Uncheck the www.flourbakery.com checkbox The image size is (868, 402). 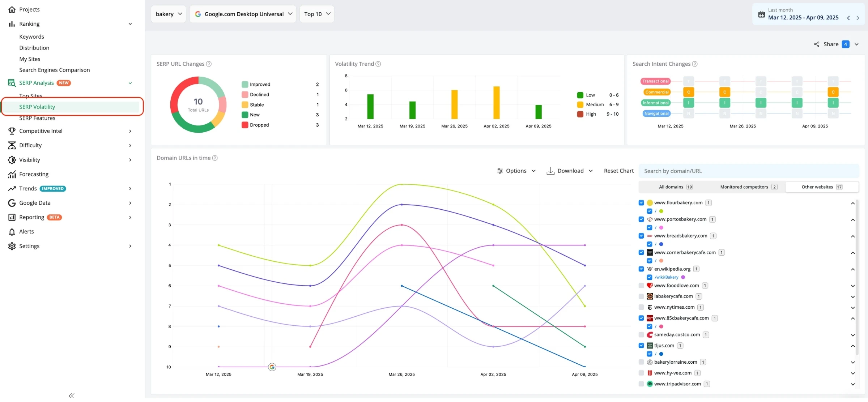tap(641, 203)
